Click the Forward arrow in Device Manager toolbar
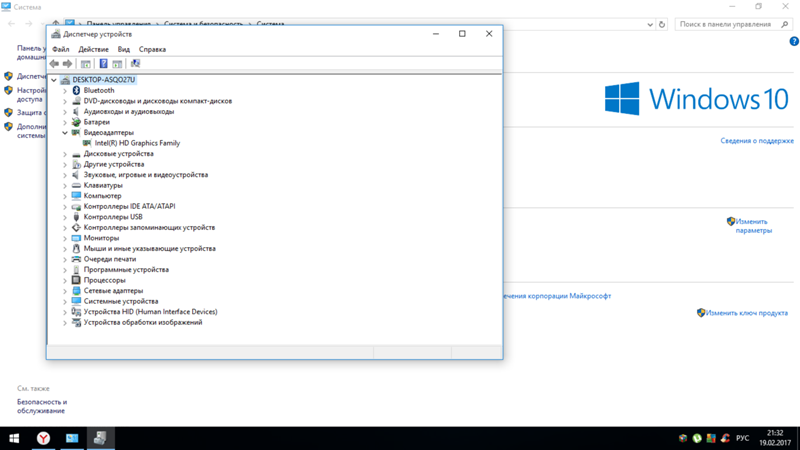800x450 pixels. pos(67,64)
